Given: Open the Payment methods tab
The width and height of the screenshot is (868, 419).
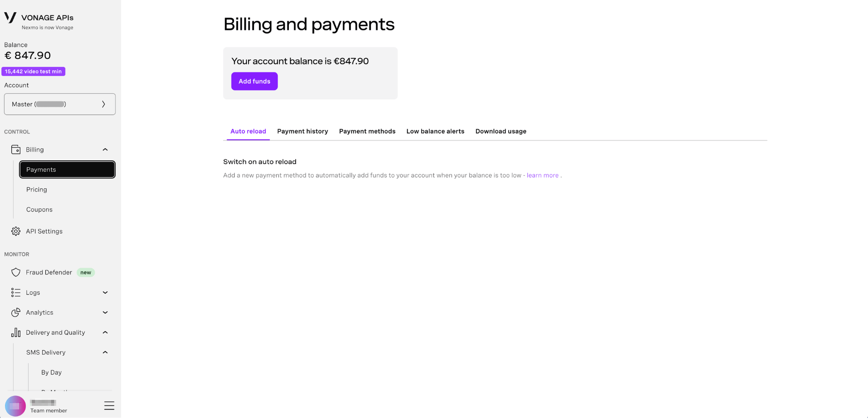Looking at the screenshot, I should click(x=367, y=131).
